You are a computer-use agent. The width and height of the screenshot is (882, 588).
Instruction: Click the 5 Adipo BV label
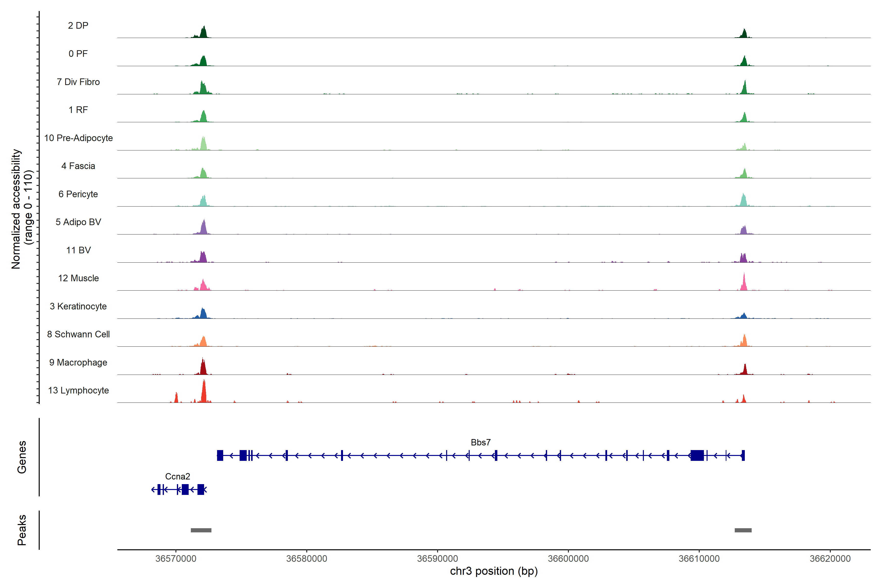pyautogui.click(x=78, y=222)
